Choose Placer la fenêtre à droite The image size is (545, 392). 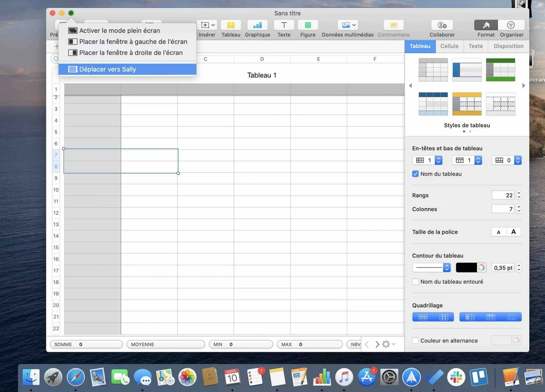click(127, 53)
